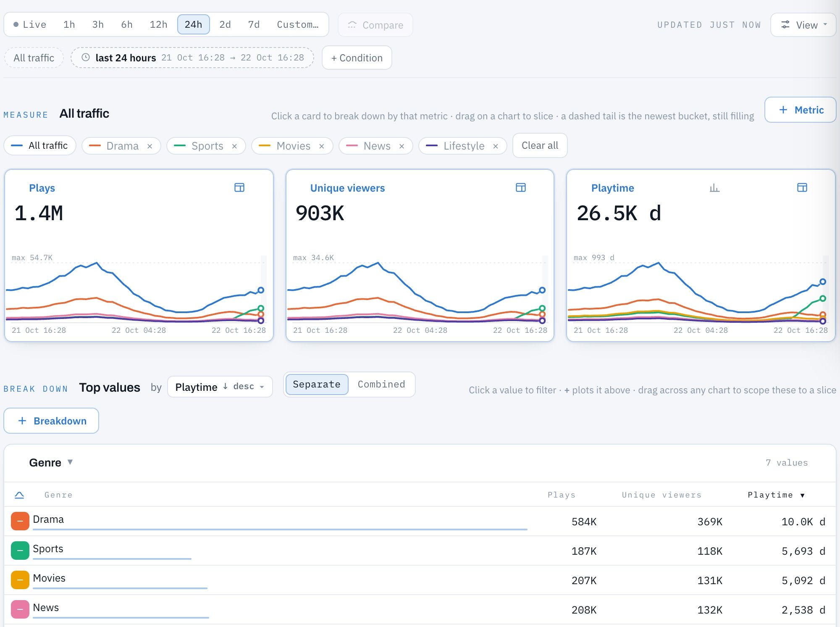This screenshot has width=840, height=627.
Task: Click the clock icon in the time range chip
Action: coord(86,58)
